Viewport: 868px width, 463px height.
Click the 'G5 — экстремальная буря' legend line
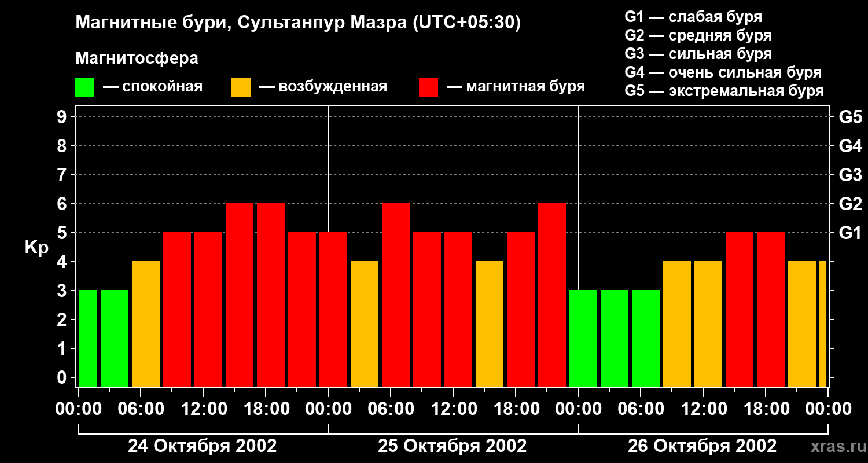click(x=724, y=91)
